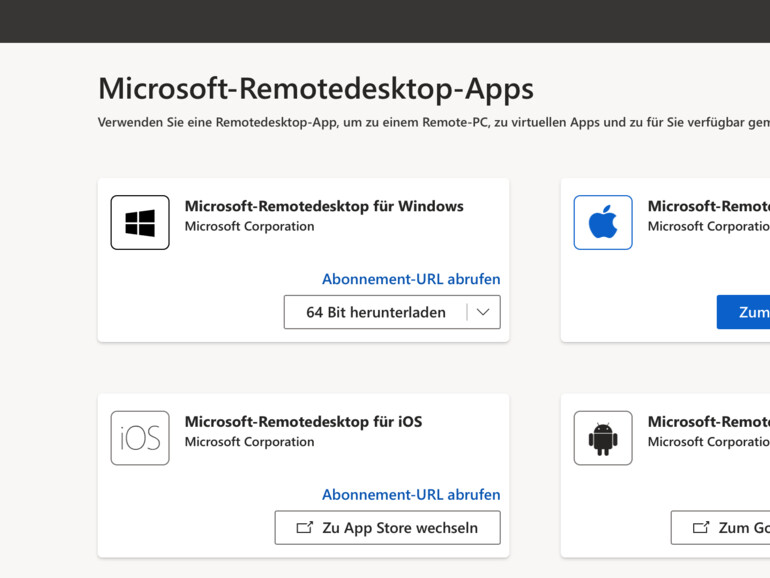Image resolution: width=770 pixels, height=578 pixels.
Task: Select Microsoft-Remotedesktop für iOS title
Action: (x=303, y=422)
